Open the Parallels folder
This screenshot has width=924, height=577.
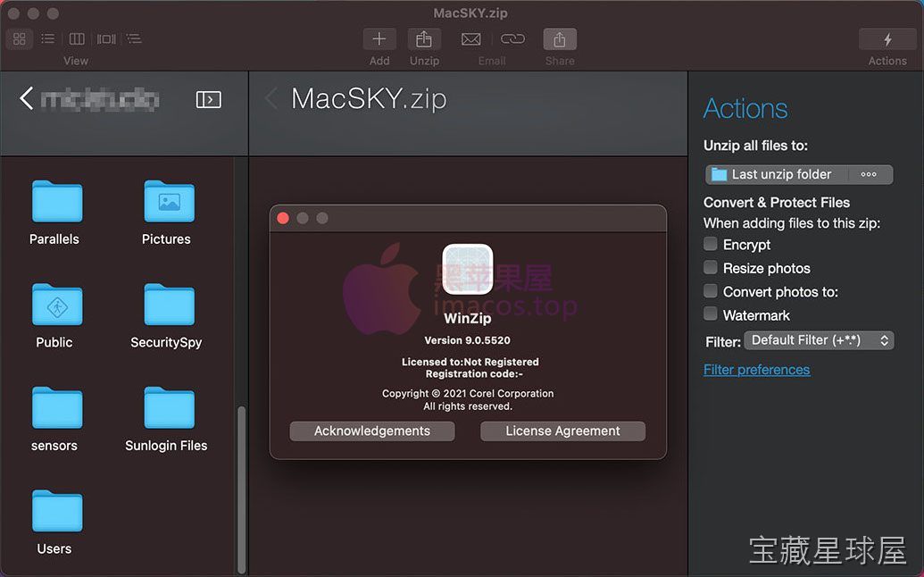point(56,202)
